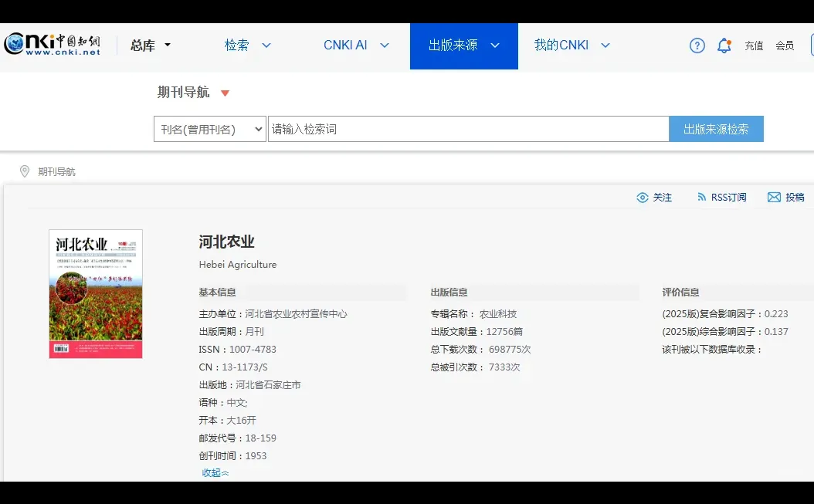814x504 pixels.
Task: Click the location pin beside 期刊导航 breadcrumb
Action: (x=24, y=171)
